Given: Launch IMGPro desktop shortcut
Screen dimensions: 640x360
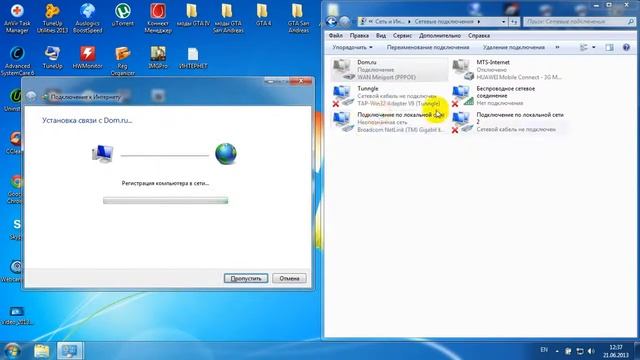Looking at the screenshot, I should pos(158,58).
